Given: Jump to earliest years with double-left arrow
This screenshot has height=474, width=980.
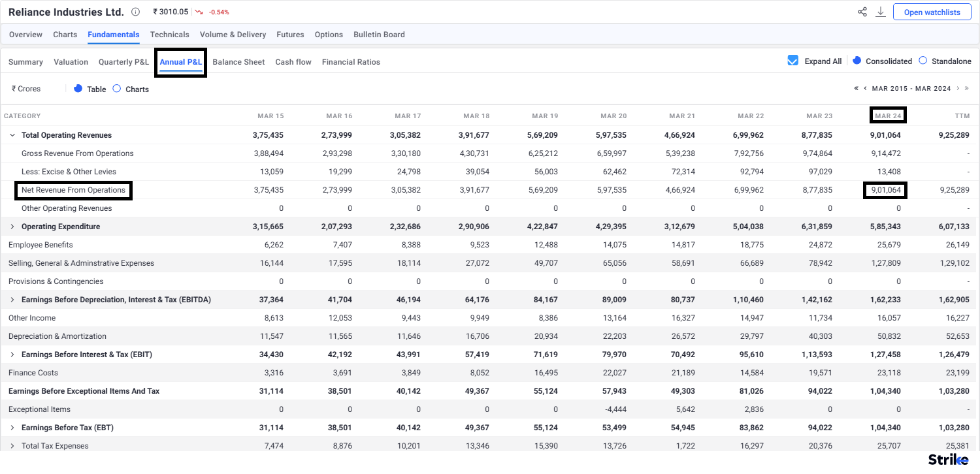Looking at the screenshot, I should point(856,88).
